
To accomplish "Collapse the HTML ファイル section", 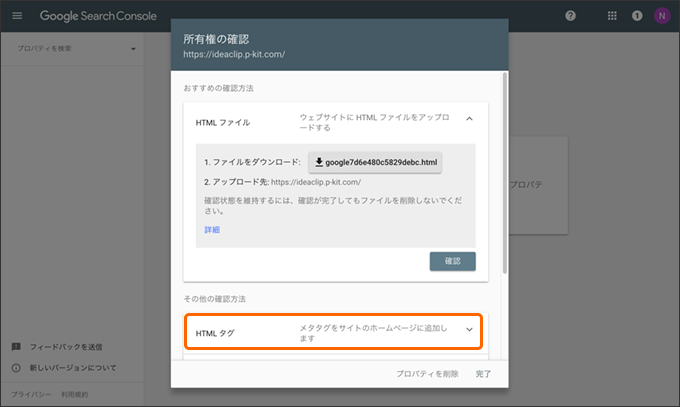I will pyautogui.click(x=469, y=118).
